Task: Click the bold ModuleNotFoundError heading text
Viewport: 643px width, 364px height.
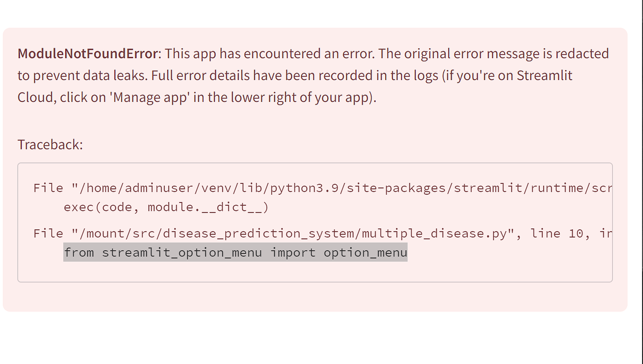Action: point(88,54)
